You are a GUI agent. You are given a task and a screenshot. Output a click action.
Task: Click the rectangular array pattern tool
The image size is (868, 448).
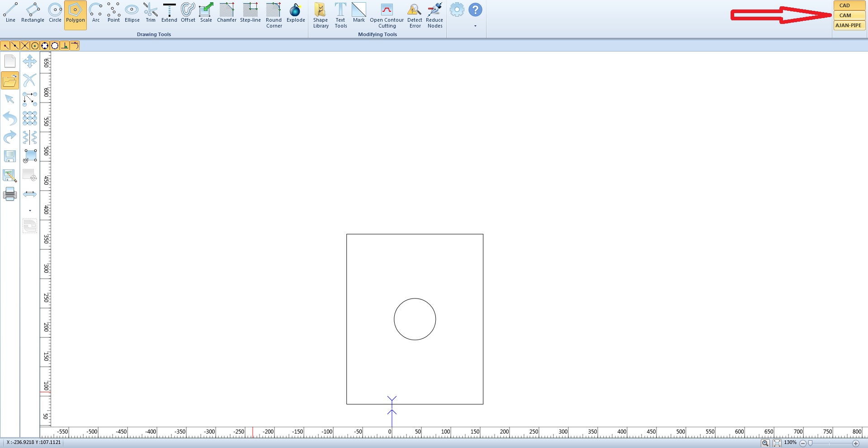coord(30,118)
